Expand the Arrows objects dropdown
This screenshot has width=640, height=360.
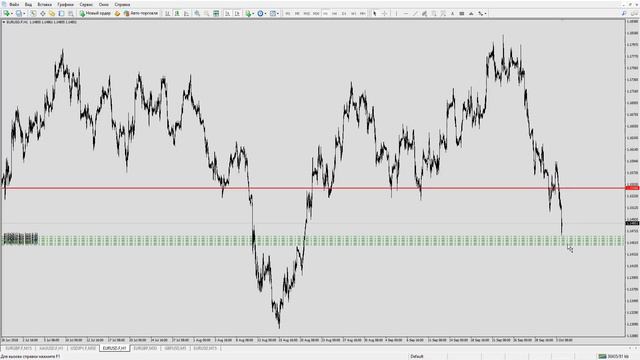[485, 13]
